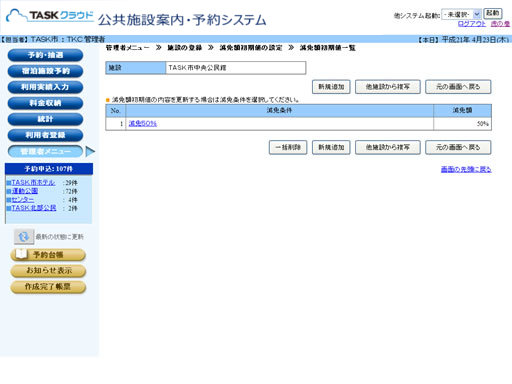Screen dimensions: 512x384
Task: Click the refresh icon for latest status
Action: [x=24, y=237]
